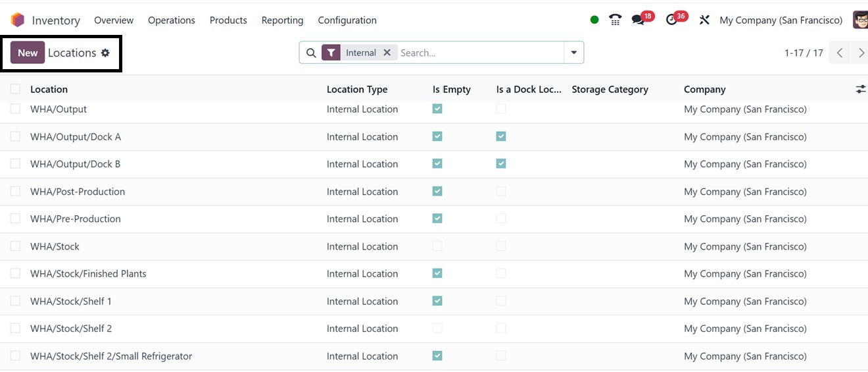Screen dimensions: 868x372
Task: Select the WHA/Stock/Shelf 1 row checkbox
Action: pyautogui.click(x=15, y=300)
